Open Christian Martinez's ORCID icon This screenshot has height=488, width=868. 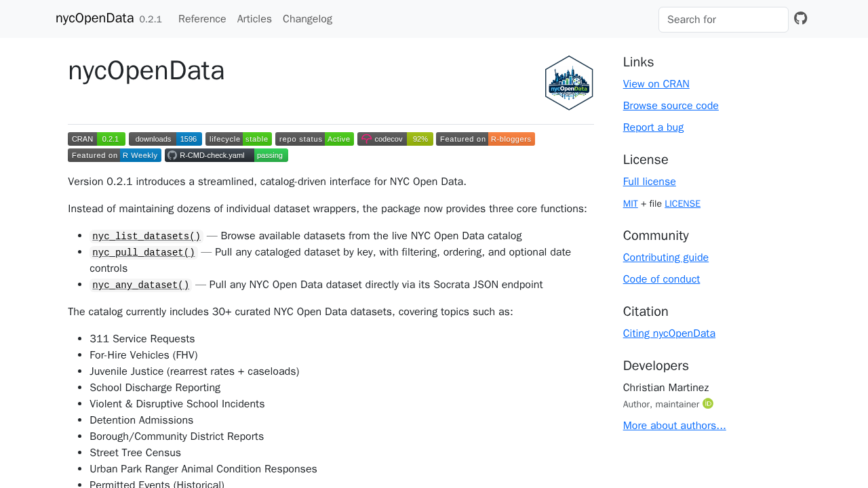[708, 403]
